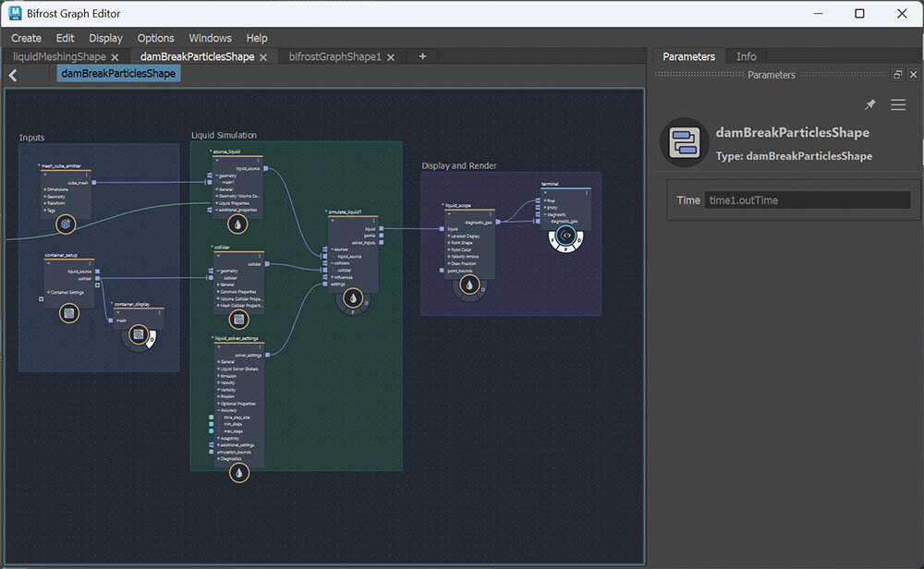Click the mesh_cube_emitter node cube icon
Viewport: 924px width, 569px height.
click(67, 224)
